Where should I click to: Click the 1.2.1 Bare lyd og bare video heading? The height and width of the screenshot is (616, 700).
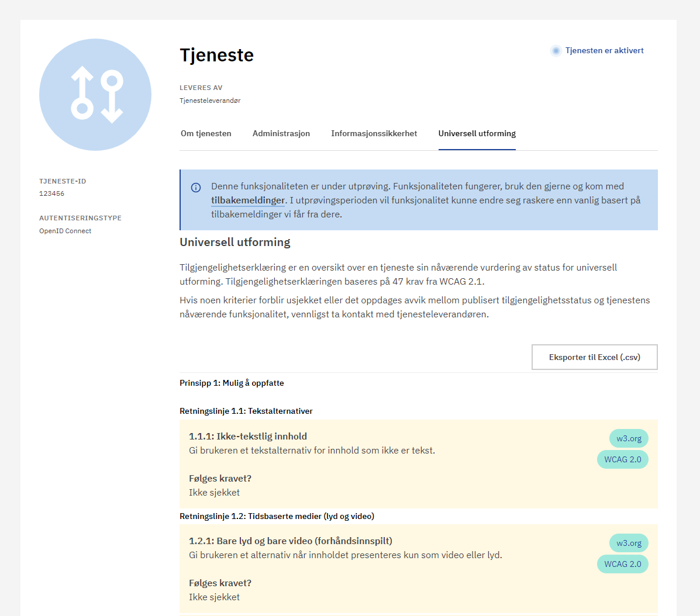pyautogui.click(x=291, y=541)
